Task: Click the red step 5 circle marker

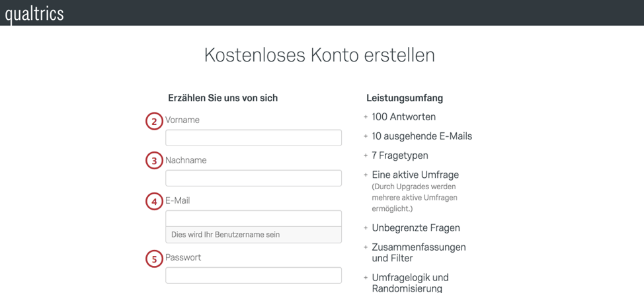Action: 155,259
